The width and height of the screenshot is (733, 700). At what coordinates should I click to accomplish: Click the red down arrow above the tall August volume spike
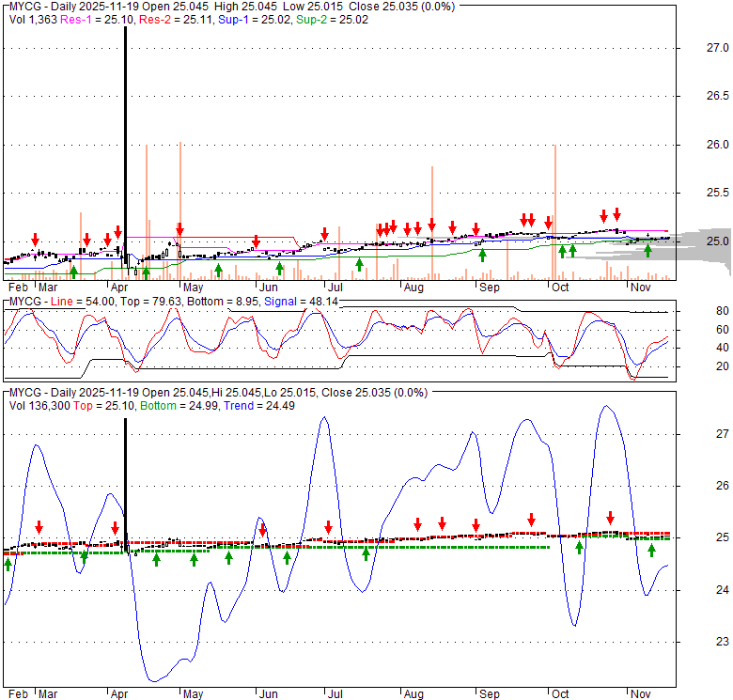pos(431,225)
